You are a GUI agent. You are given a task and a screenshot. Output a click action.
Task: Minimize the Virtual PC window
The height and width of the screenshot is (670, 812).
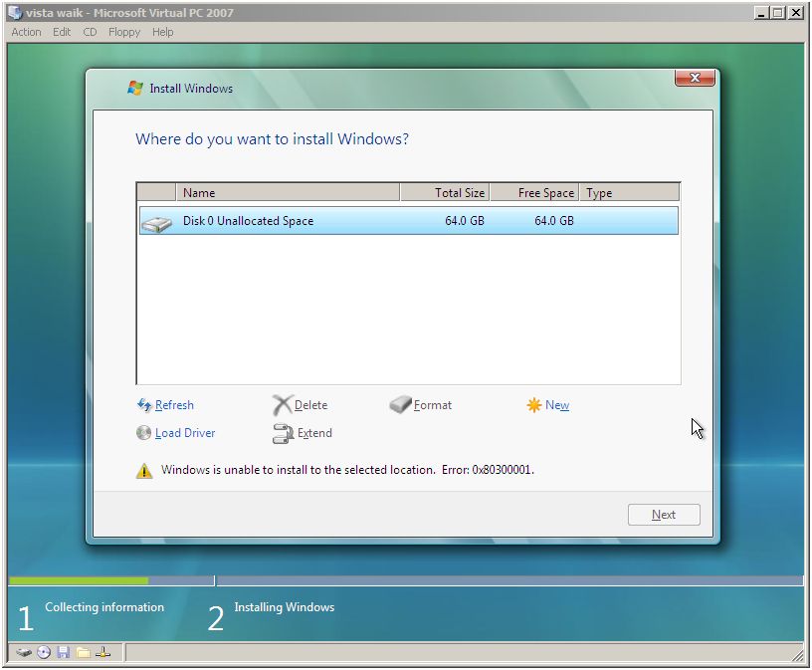tap(760, 12)
